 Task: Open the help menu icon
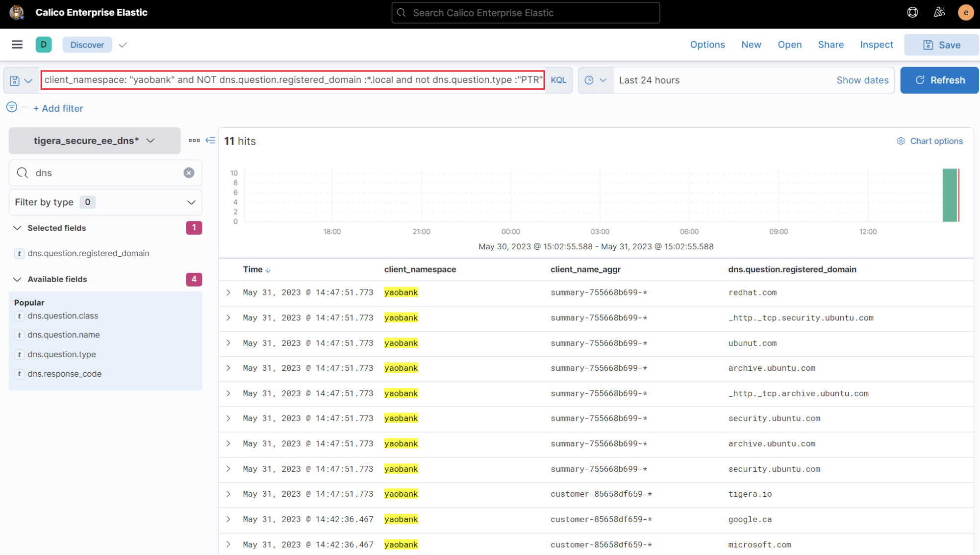tap(912, 13)
